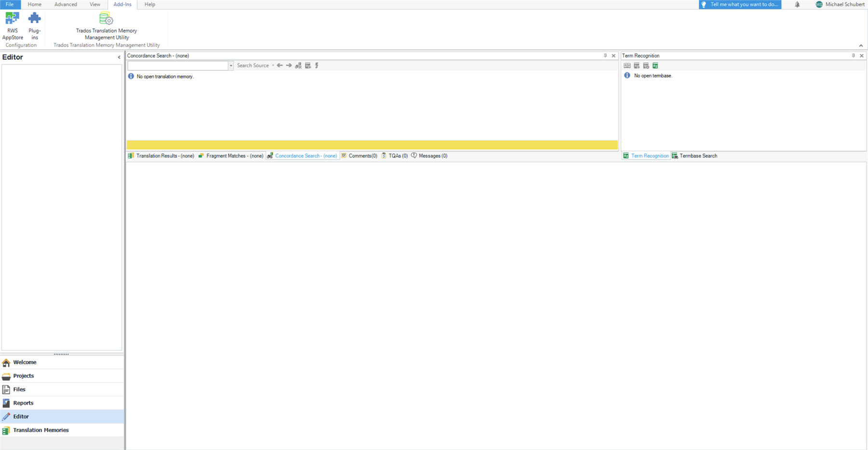Collapse the Editor navigation pane
The width and height of the screenshot is (868, 450).
click(x=119, y=57)
